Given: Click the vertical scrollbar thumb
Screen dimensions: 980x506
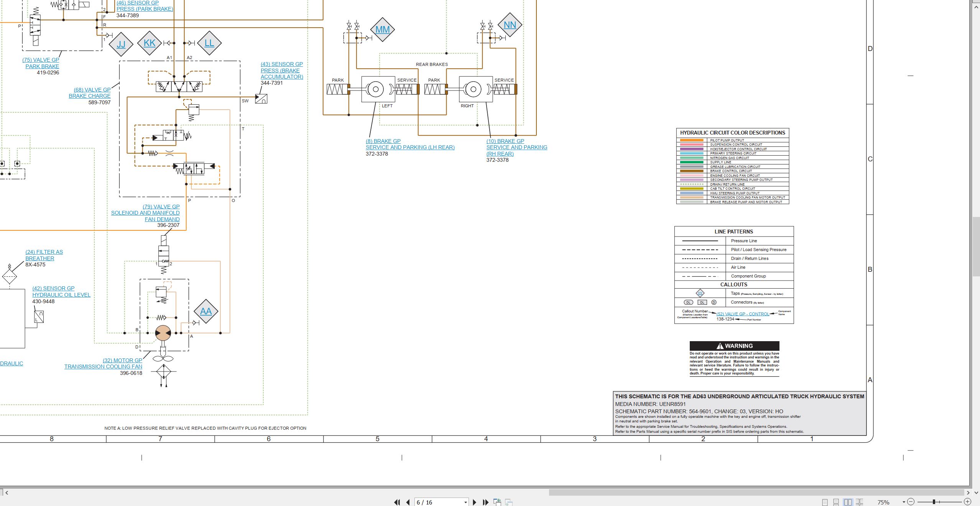Looking at the screenshot, I should click(x=976, y=246).
